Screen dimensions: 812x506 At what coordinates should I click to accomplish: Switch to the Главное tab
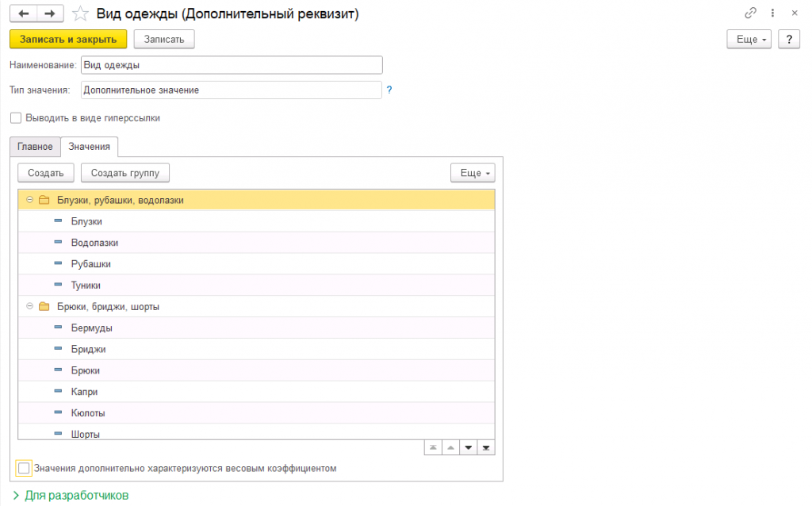point(35,147)
